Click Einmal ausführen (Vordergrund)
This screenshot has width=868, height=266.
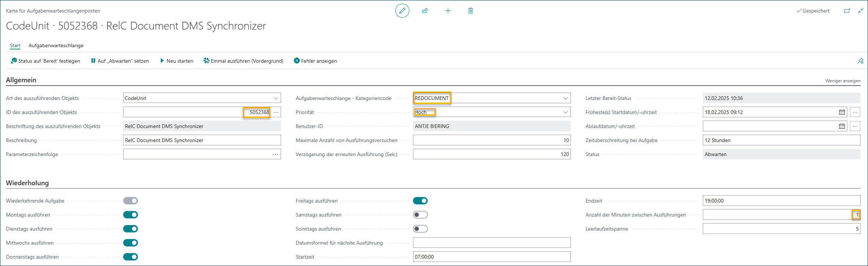tap(243, 61)
